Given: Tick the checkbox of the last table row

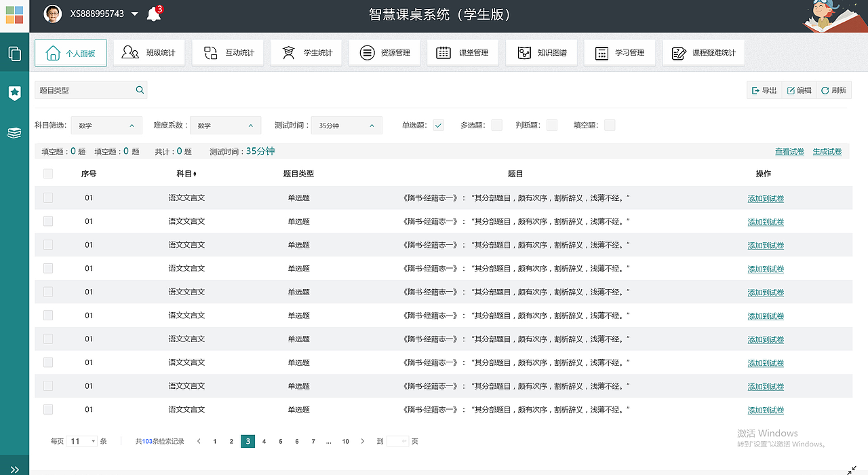Looking at the screenshot, I should (x=48, y=409).
